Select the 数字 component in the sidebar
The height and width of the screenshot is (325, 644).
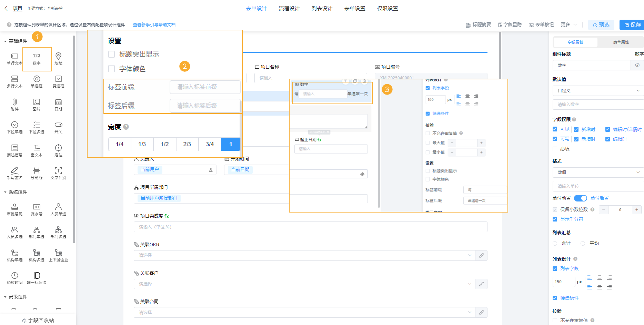click(37, 59)
